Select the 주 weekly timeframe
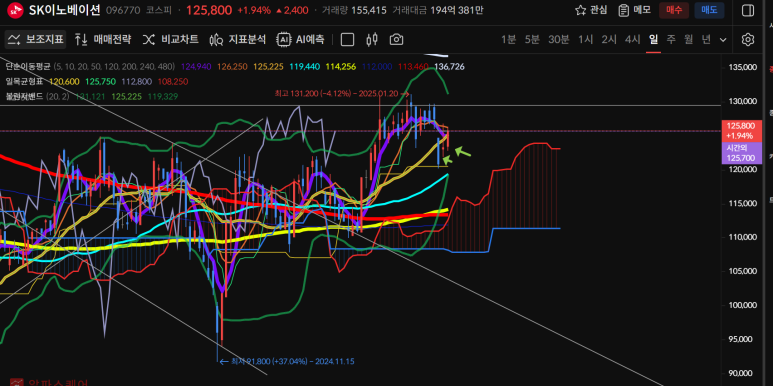This screenshot has width=773, height=386. click(x=671, y=39)
